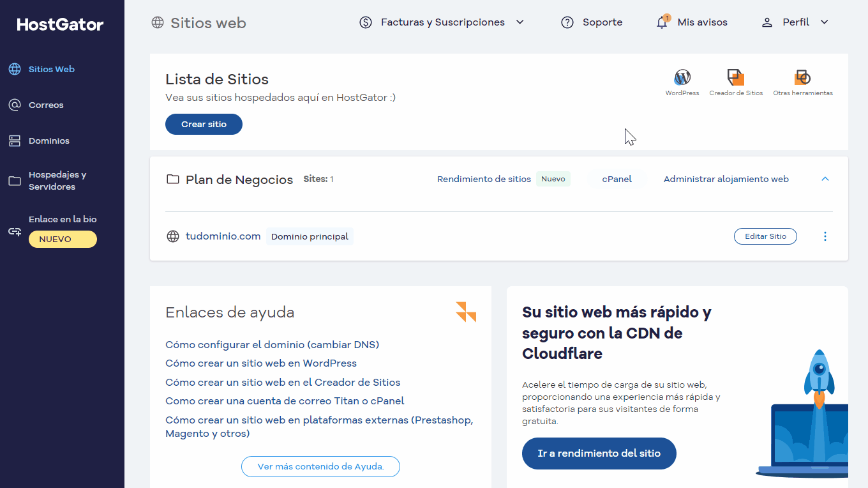This screenshot has width=868, height=488.
Task: Open Sitios Web in the sidebar
Action: coord(51,69)
